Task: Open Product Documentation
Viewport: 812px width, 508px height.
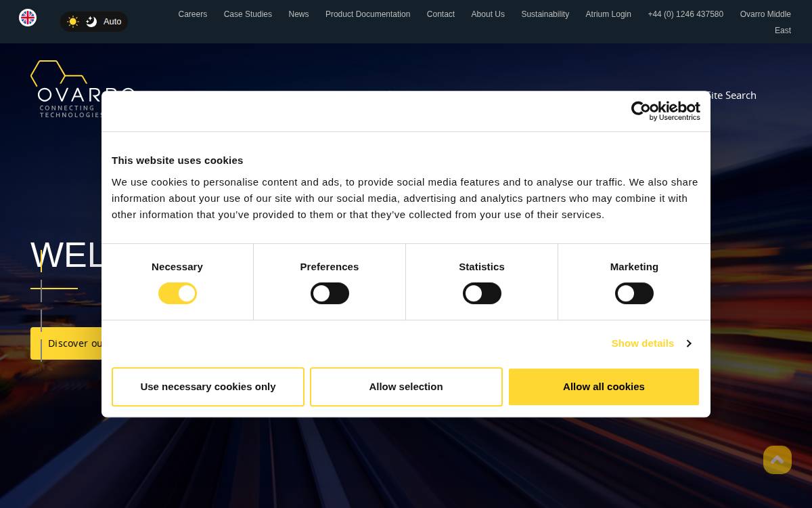Action: [x=367, y=14]
